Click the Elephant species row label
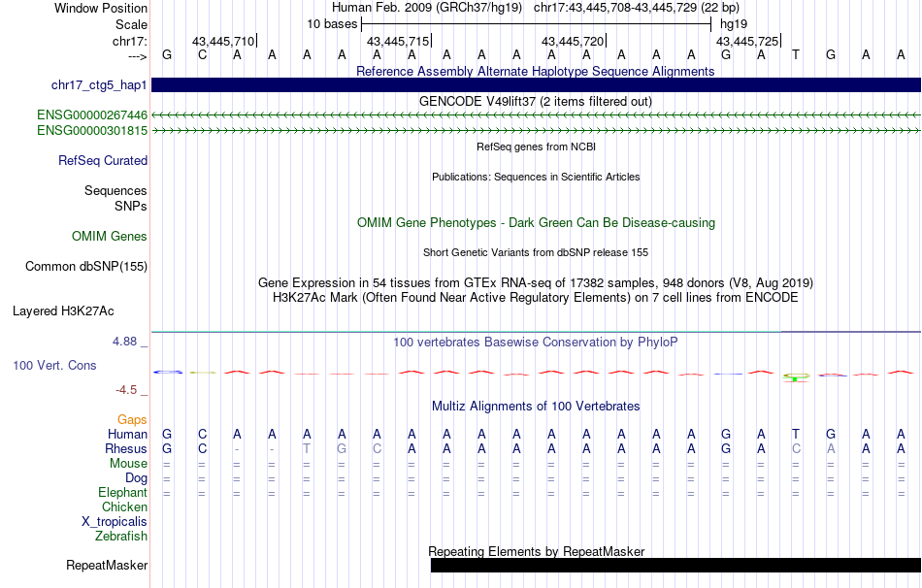Screen dimensions: 922x588 tap(123, 493)
